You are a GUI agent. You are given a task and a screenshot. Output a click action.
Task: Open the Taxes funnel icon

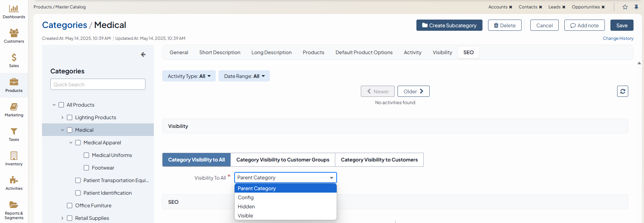coord(14,131)
